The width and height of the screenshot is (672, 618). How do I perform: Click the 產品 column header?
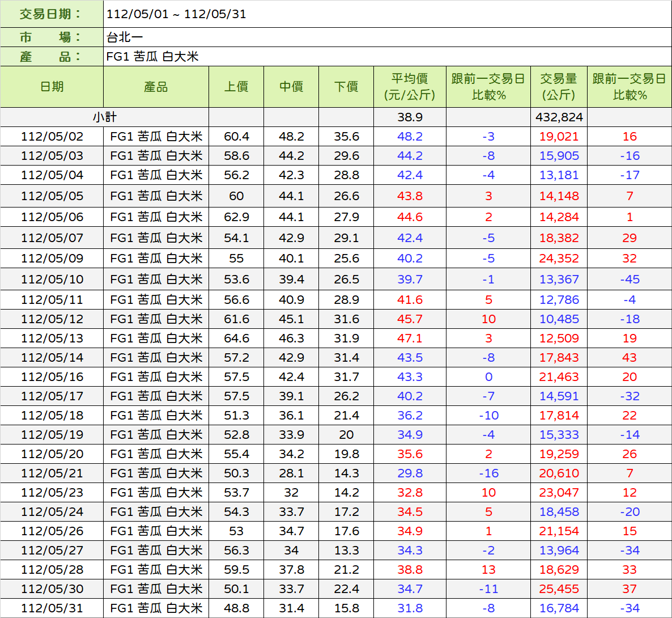click(156, 87)
